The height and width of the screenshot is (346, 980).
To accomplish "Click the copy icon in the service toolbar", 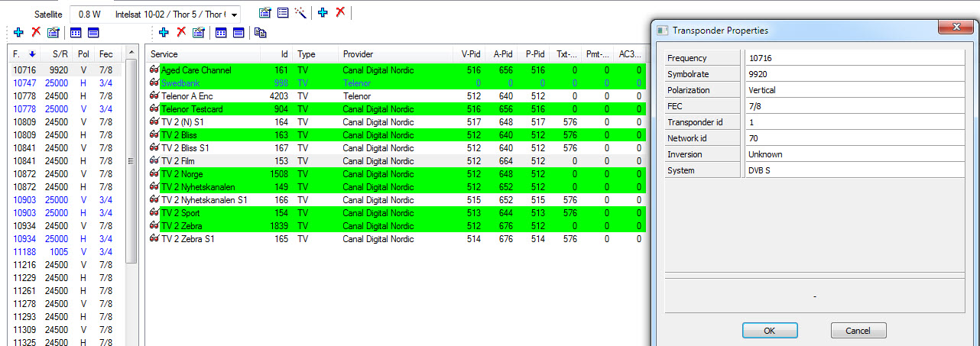I will point(261,32).
